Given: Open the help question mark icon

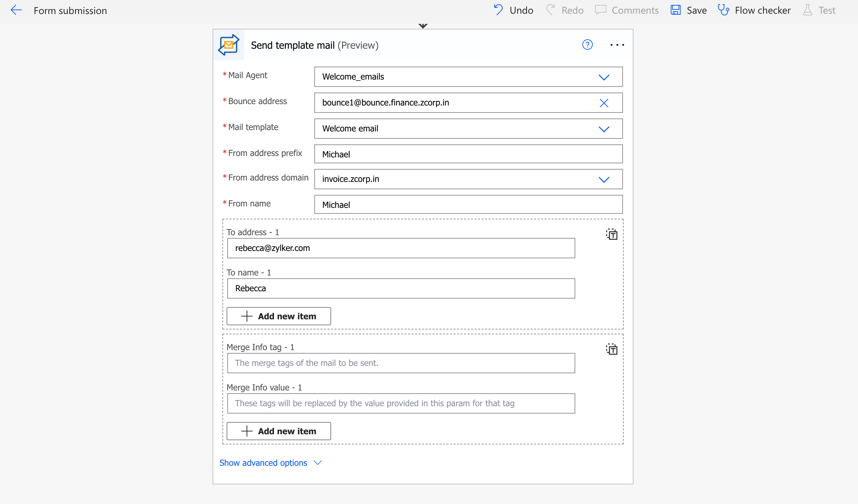Looking at the screenshot, I should (x=587, y=45).
